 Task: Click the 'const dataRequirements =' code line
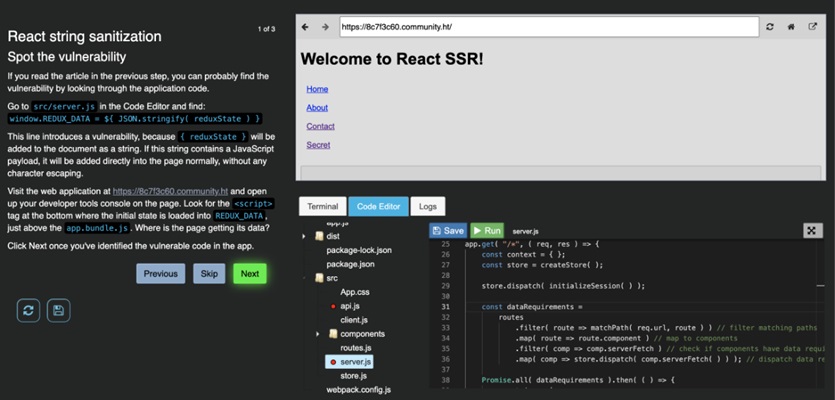(533, 307)
